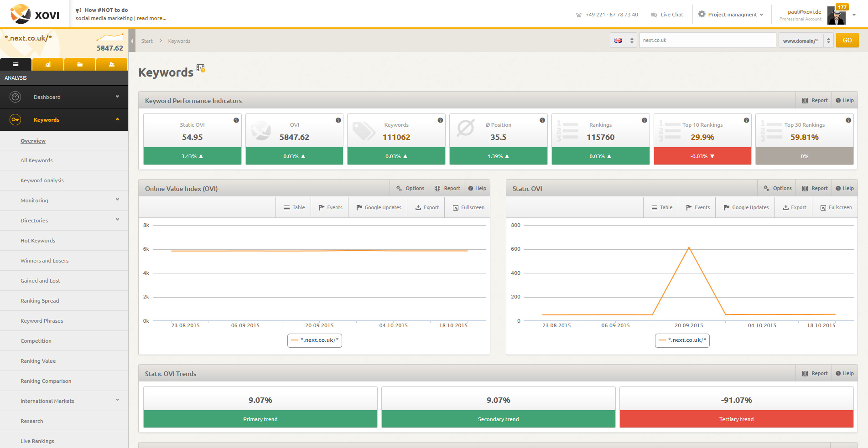The height and width of the screenshot is (448, 868).
Task: Click Static OVI card help icon
Action: pyautogui.click(x=236, y=120)
